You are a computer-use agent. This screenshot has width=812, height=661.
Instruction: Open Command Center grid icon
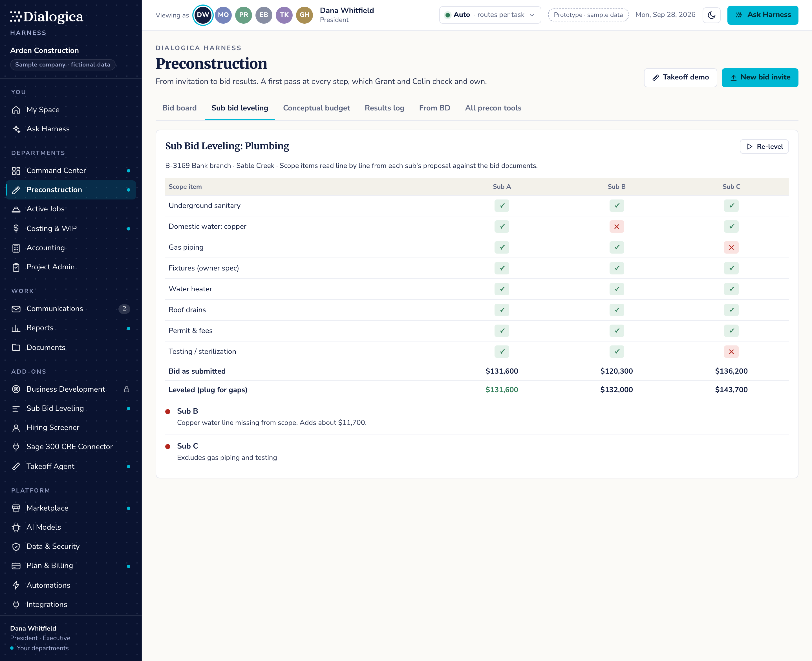pyautogui.click(x=16, y=170)
